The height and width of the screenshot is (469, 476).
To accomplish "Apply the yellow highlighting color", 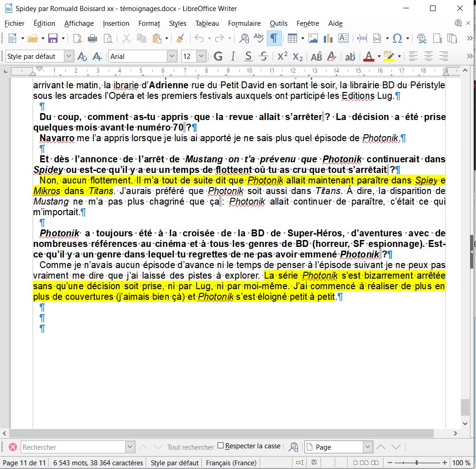I will (x=389, y=57).
